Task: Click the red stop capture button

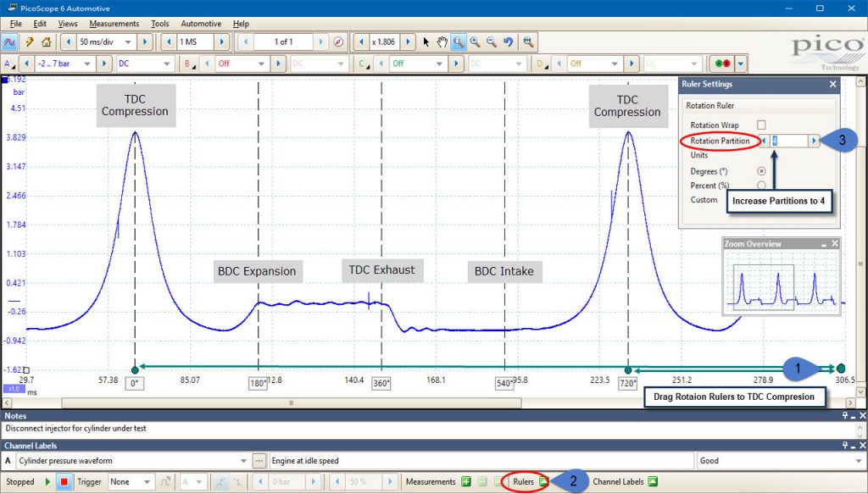Action: (x=64, y=482)
